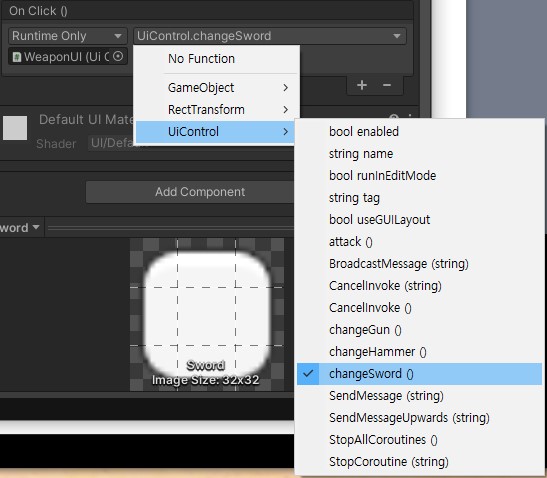Image resolution: width=547 pixels, height=478 pixels.
Task: Select the WeaponUI object field
Action: [x=68, y=57]
